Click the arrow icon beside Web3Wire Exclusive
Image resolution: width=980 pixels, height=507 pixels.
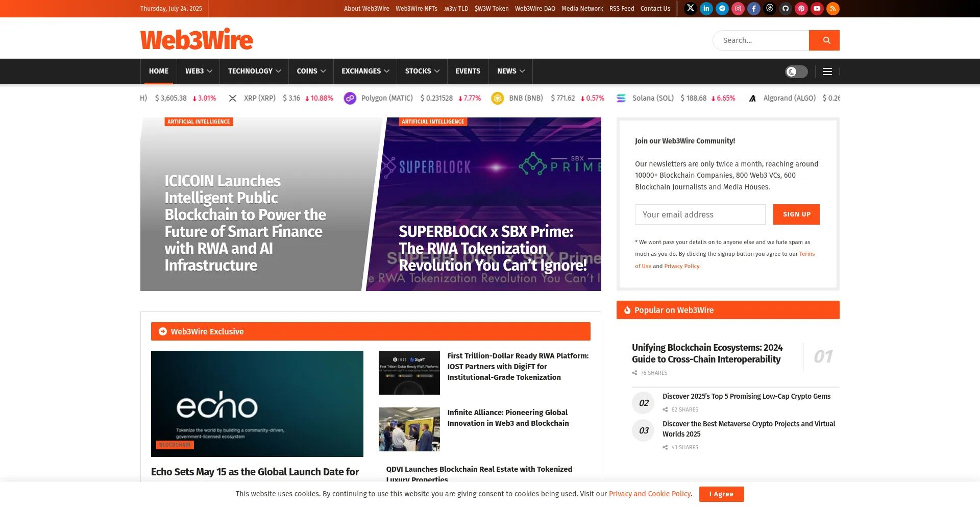[x=163, y=331]
